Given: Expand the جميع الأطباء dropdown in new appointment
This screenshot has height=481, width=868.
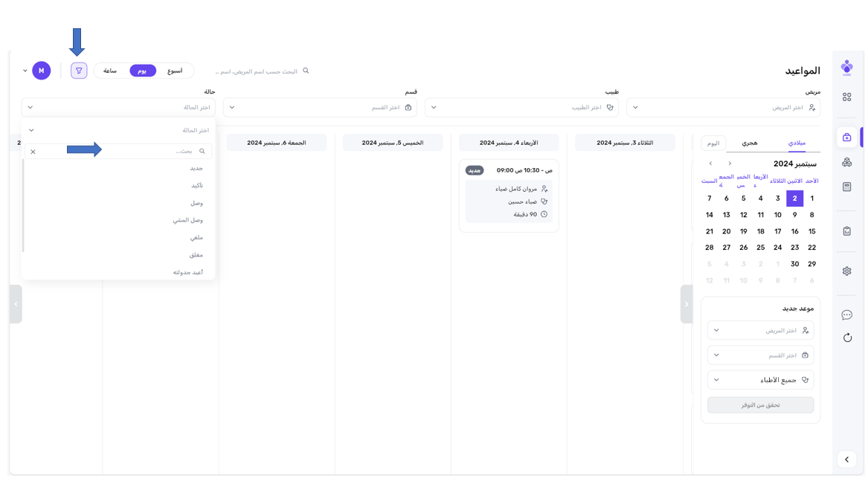Looking at the screenshot, I should pyautogui.click(x=760, y=380).
